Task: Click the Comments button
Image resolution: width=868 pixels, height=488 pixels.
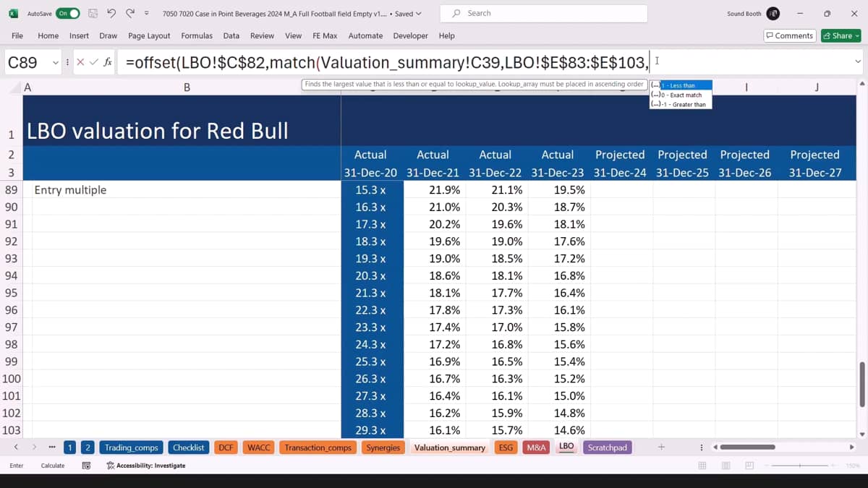Action: pyautogui.click(x=790, y=35)
